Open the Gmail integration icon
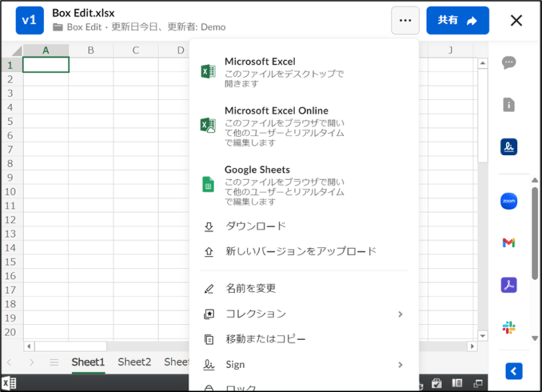 [509, 242]
